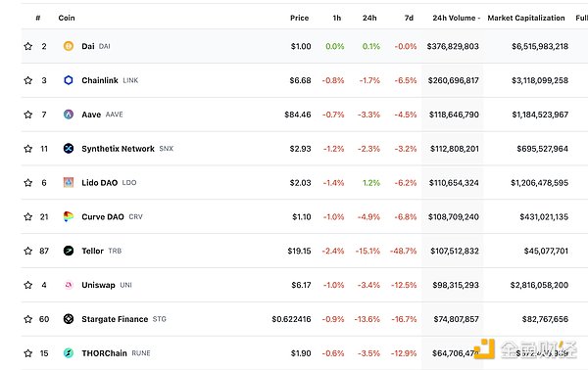The image size is (588, 370).
Task: Open the Uniswap coin link
Action: tap(98, 285)
